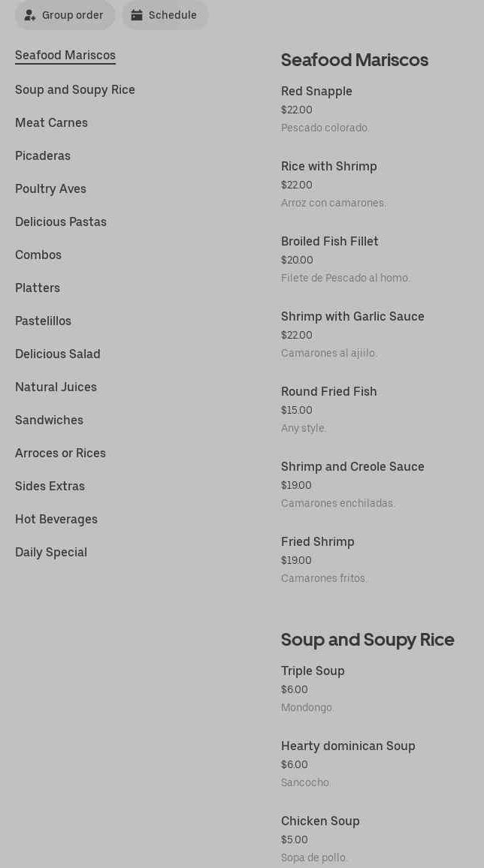The width and height of the screenshot is (484, 868).
Task: Open the Red Snapple menu item
Action: (x=316, y=92)
